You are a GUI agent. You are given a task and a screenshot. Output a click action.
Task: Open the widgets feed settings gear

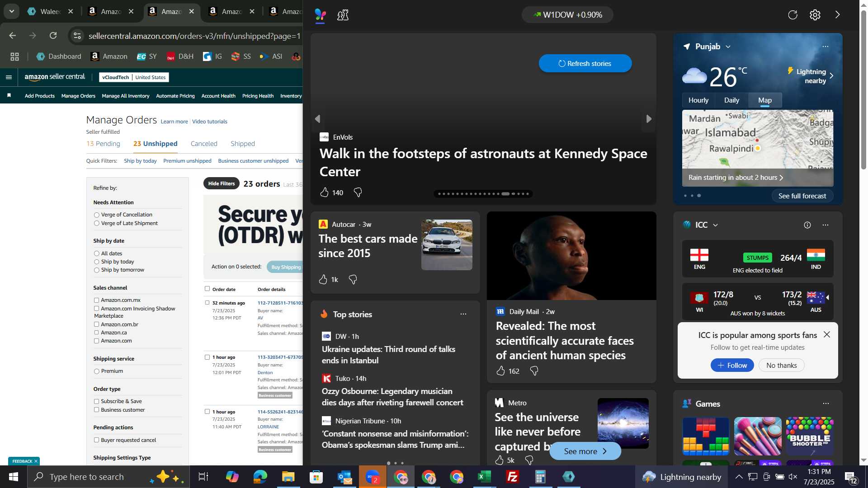pos(815,15)
